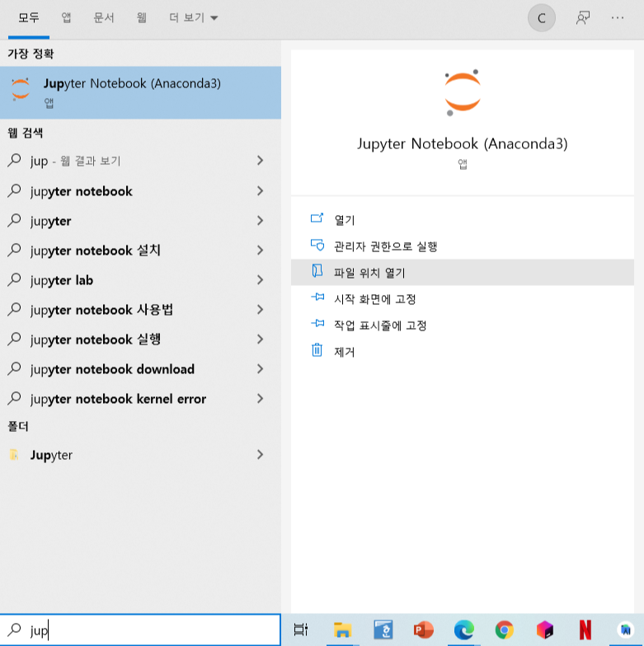Click the trash icon beside 제거

click(x=317, y=349)
